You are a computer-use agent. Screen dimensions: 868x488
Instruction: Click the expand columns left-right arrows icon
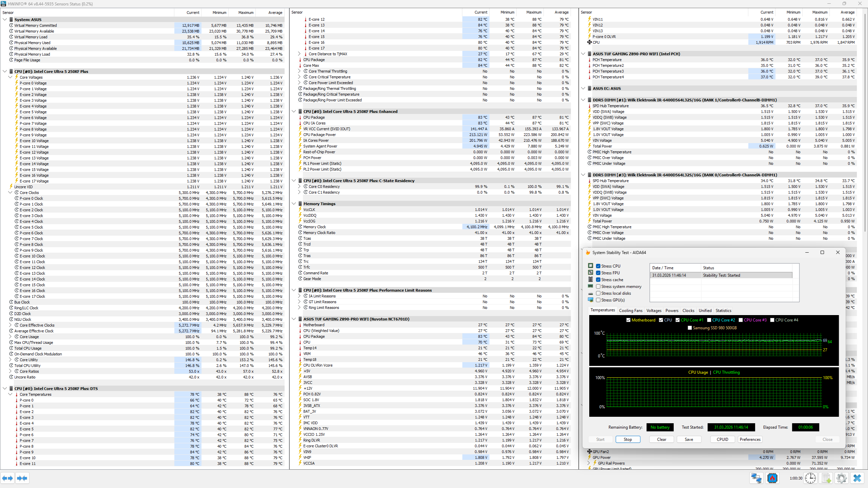coord(7,478)
